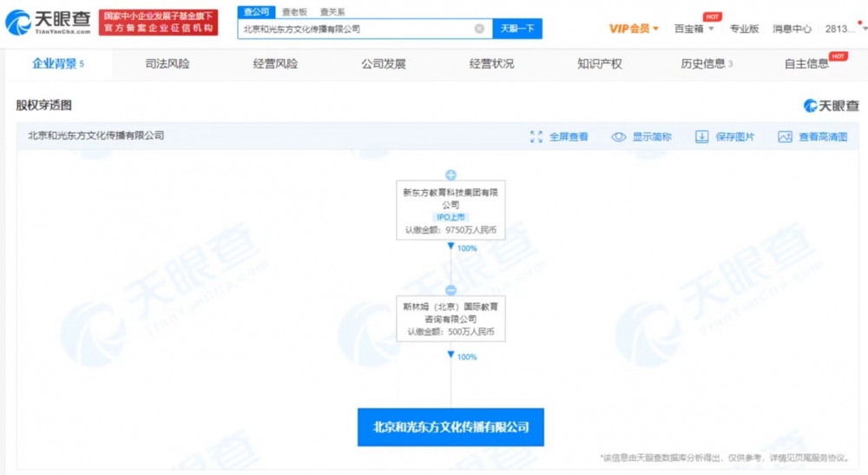This screenshot has height=475, width=868.
Task: Open the 百宝箱 dropdown menu
Action: click(694, 29)
